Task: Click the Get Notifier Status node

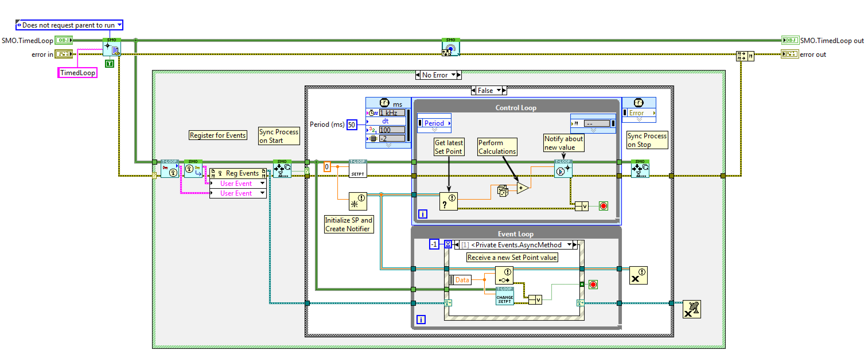Action: pos(449,201)
